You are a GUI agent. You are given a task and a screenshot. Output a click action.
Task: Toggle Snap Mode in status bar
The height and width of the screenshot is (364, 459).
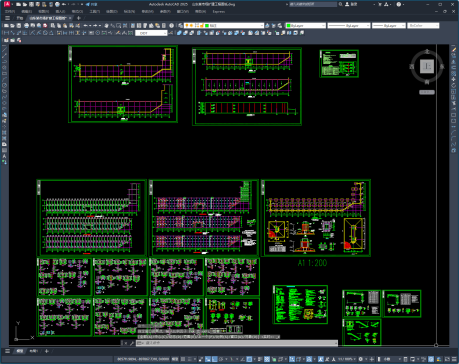coord(190,359)
